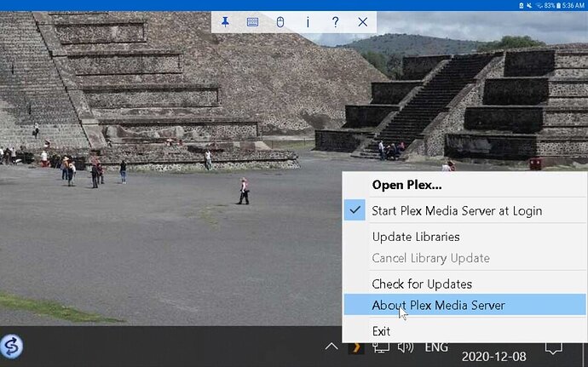The image size is (588, 367).
Task: Pin the remote session toolbar
Action: [225, 22]
